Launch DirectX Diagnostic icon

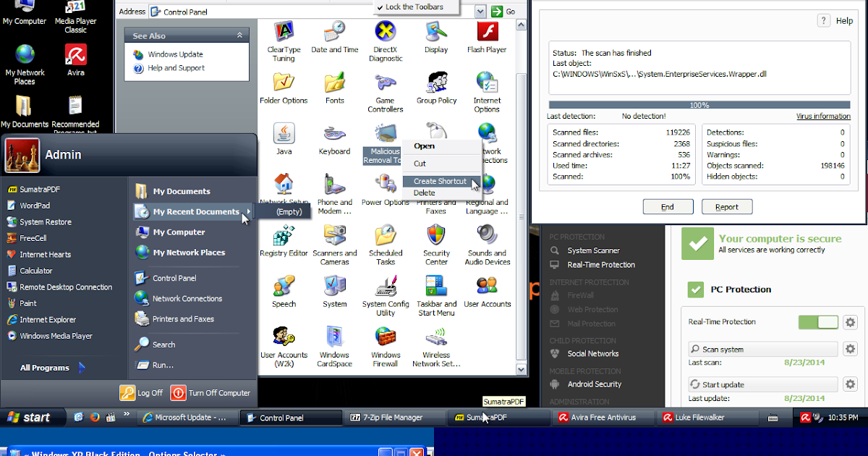[386, 33]
